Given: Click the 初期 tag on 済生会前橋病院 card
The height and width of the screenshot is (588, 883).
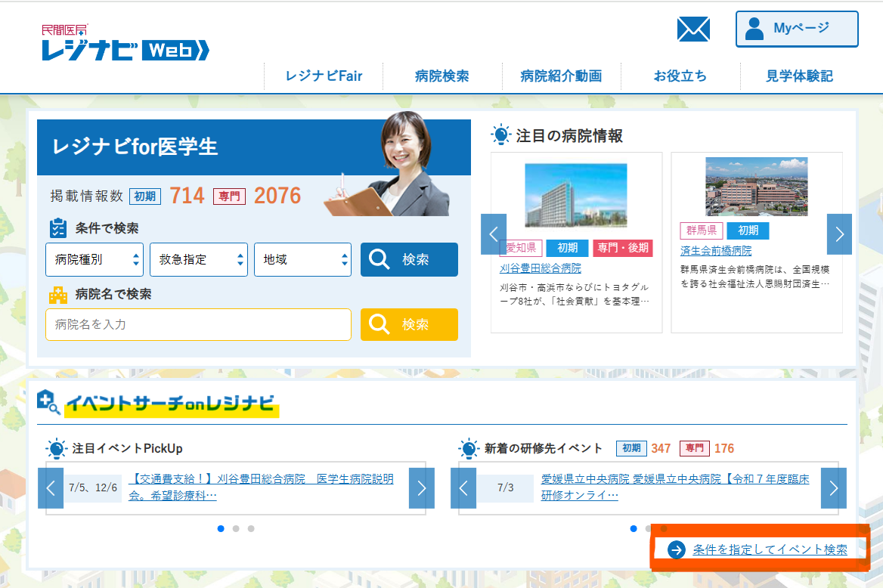Looking at the screenshot, I should point(748,231).
